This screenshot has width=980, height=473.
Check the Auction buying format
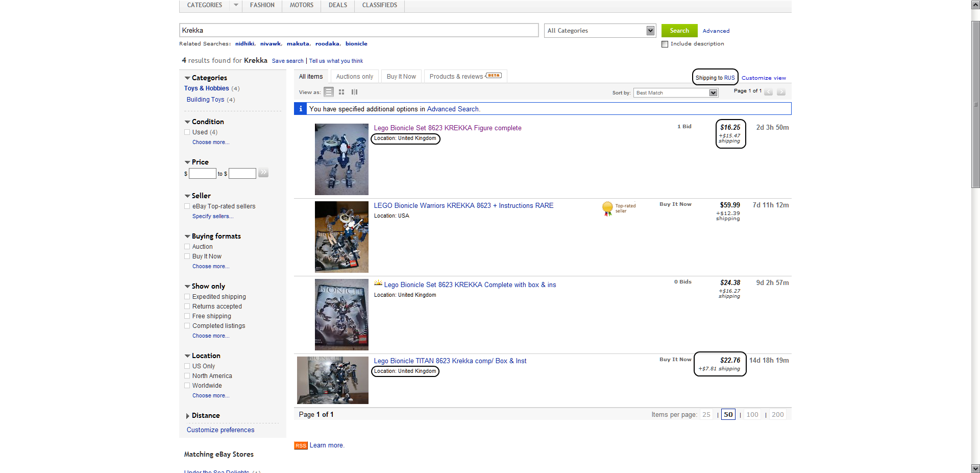187,247
